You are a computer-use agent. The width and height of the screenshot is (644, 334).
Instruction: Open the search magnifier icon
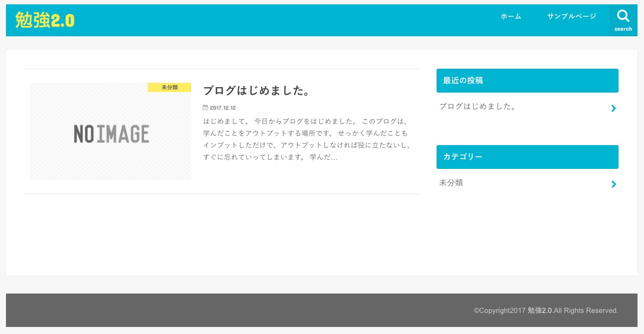click(x=623, y=16)
